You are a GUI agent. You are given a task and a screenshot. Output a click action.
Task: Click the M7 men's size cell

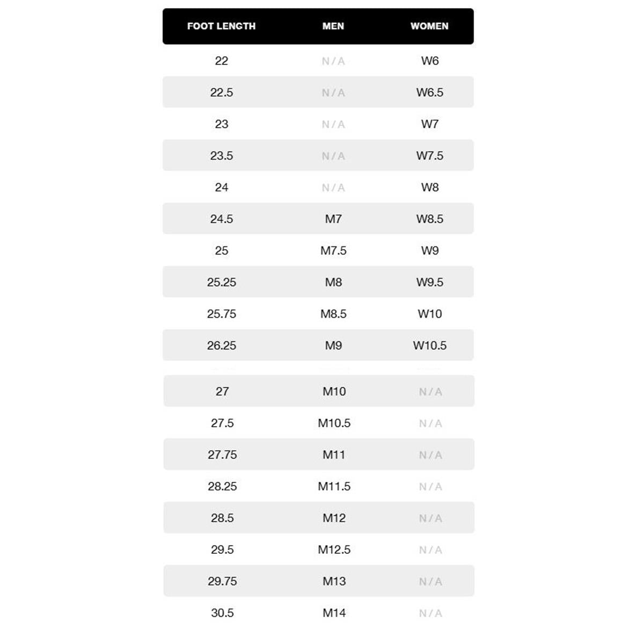333,219
